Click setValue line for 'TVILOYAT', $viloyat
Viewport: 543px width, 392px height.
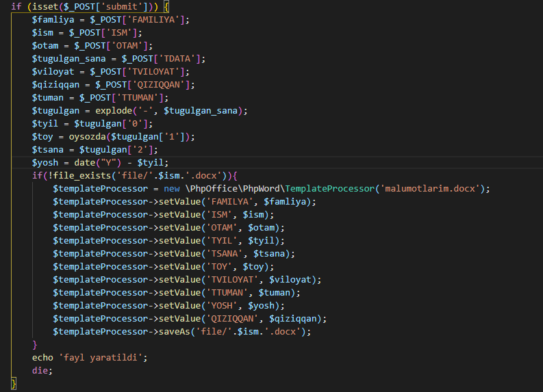tap(187, 280)
